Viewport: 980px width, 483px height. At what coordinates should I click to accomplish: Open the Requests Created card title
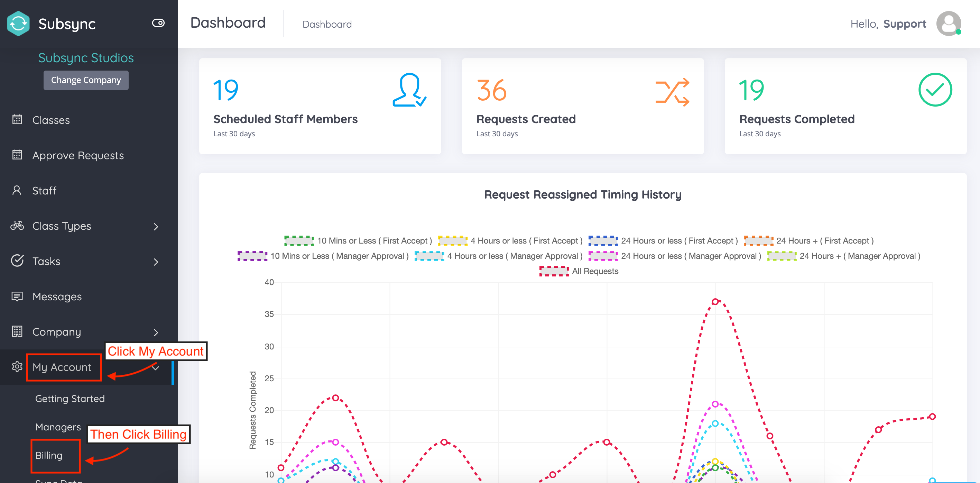(x=526, y=119)
